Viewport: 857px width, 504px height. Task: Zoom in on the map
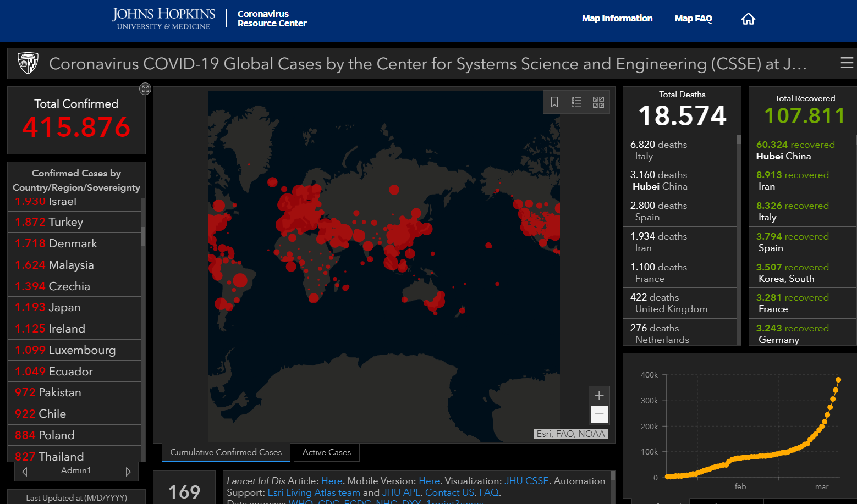coord(600,395)
